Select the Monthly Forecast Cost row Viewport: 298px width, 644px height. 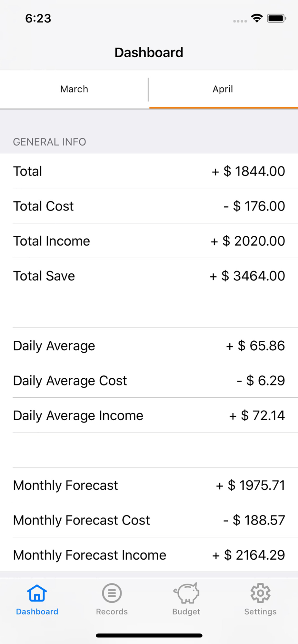point(149,520)
